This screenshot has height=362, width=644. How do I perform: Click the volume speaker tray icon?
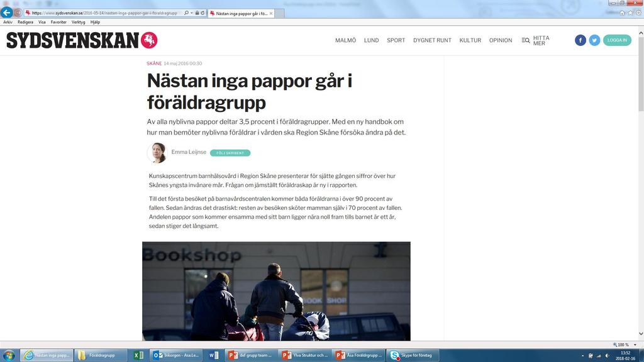click(x=607, y=356)
